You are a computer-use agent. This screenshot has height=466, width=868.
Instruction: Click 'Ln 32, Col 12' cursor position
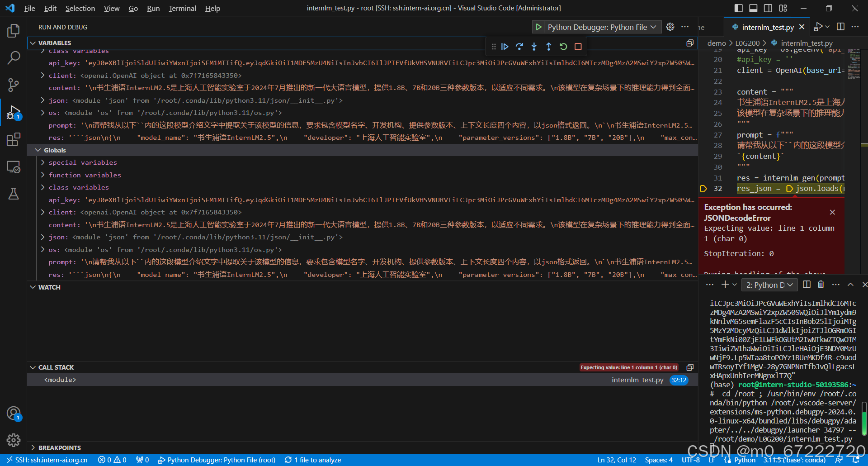(617, 460)
